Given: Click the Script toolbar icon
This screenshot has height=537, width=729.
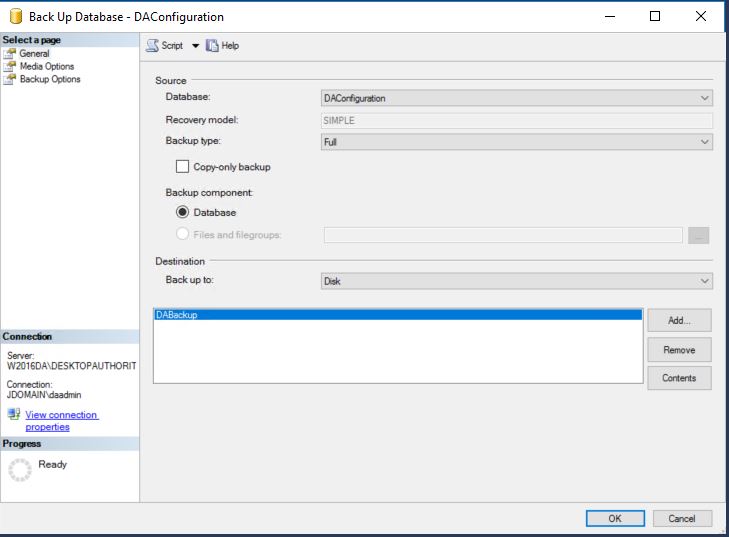Looking at the screenshot, I should tap(152, 45).
